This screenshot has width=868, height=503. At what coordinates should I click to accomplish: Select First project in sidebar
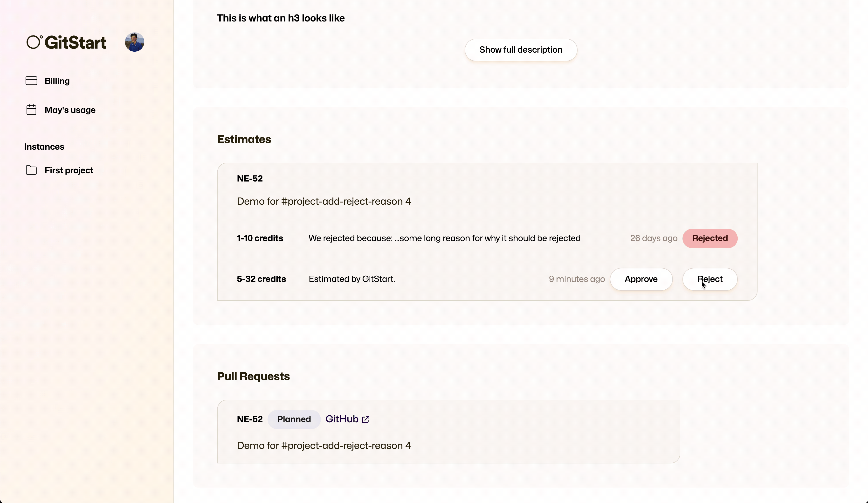[x=69, y=170]
